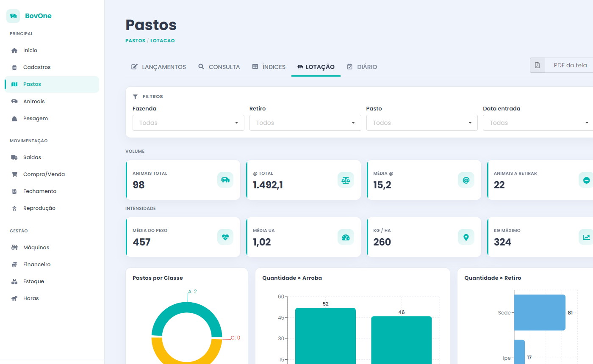Click the map pin icon on KG / HA card

466,237
